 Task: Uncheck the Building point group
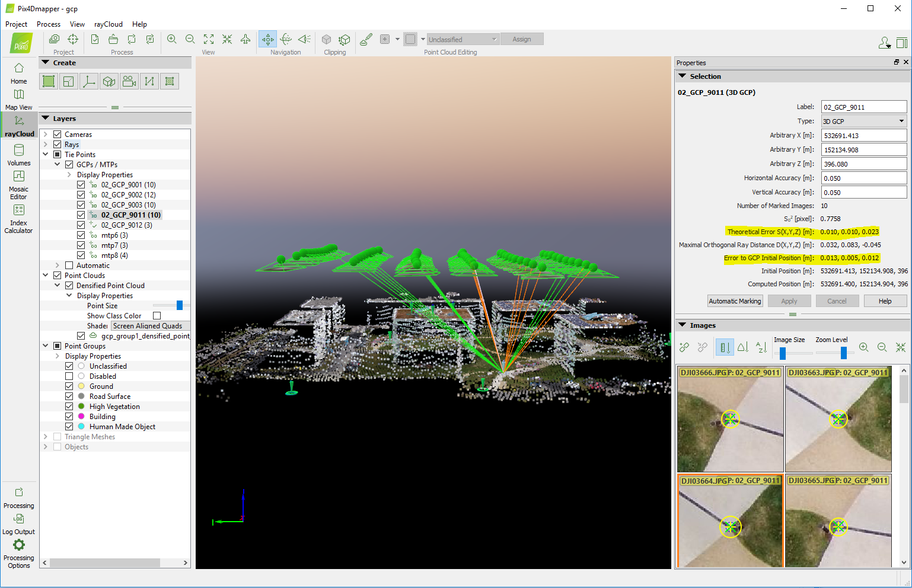pyautogui.click(x=69, y=417)
